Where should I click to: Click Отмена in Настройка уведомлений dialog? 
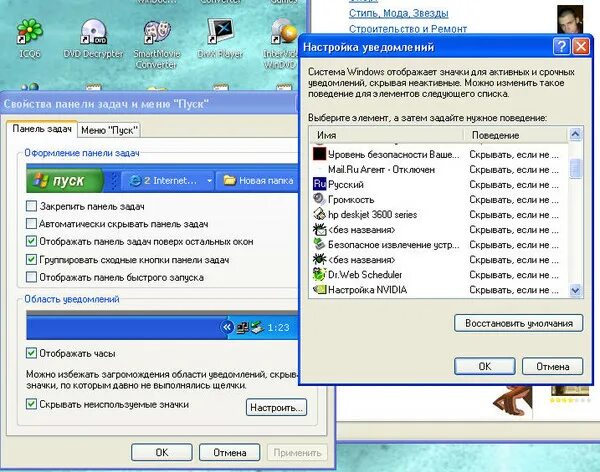[553, 366]
